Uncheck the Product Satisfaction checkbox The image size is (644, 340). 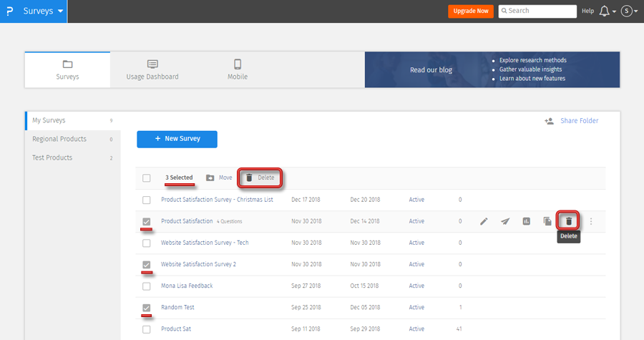[x=147, y=222]
